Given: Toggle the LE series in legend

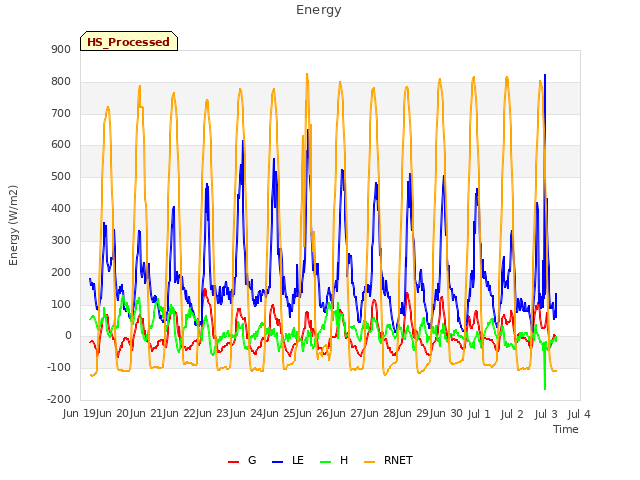Looking at the screenshot, I should [x=288, y=460].
